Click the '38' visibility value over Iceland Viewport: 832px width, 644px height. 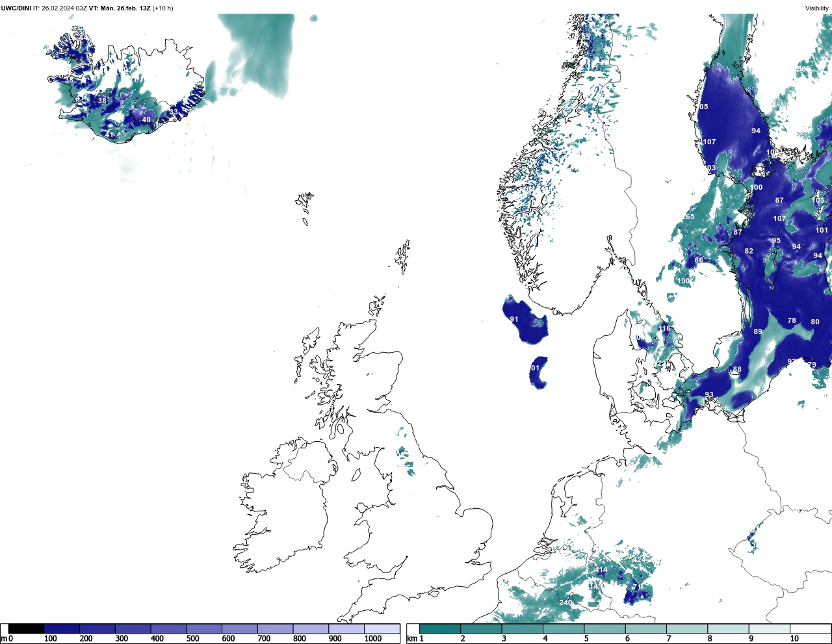[x=102, y=101]
